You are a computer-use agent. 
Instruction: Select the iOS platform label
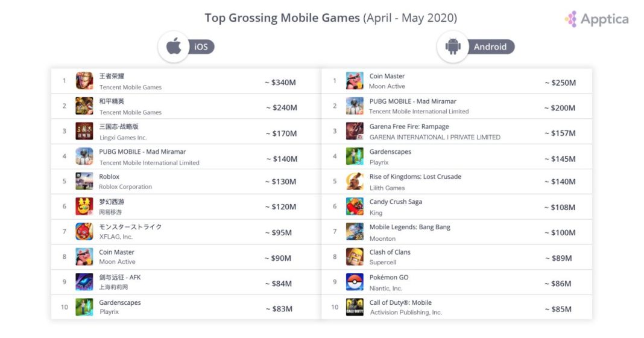(201, 47)
